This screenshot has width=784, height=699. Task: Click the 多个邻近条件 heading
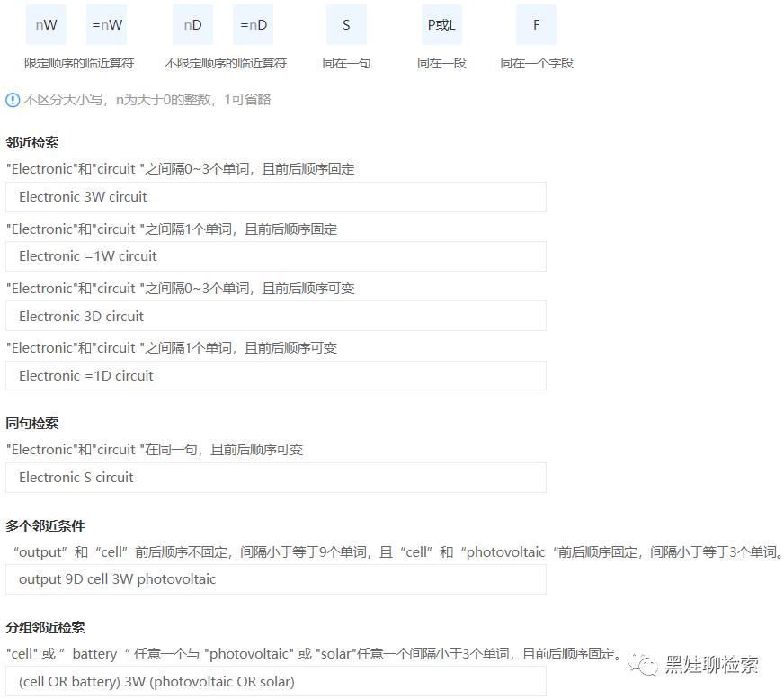coord(44,524)
